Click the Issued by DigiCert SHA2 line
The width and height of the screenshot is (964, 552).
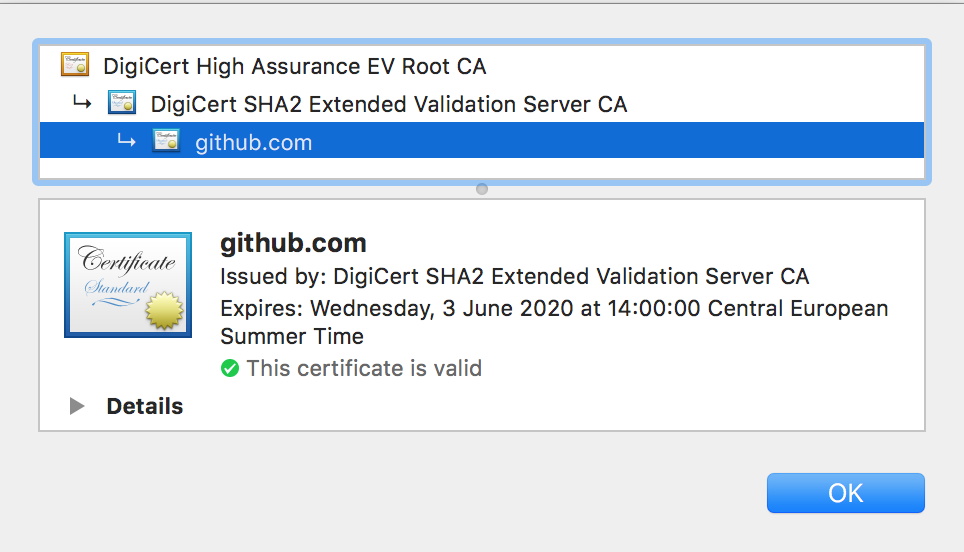click(x=515, y=277)
